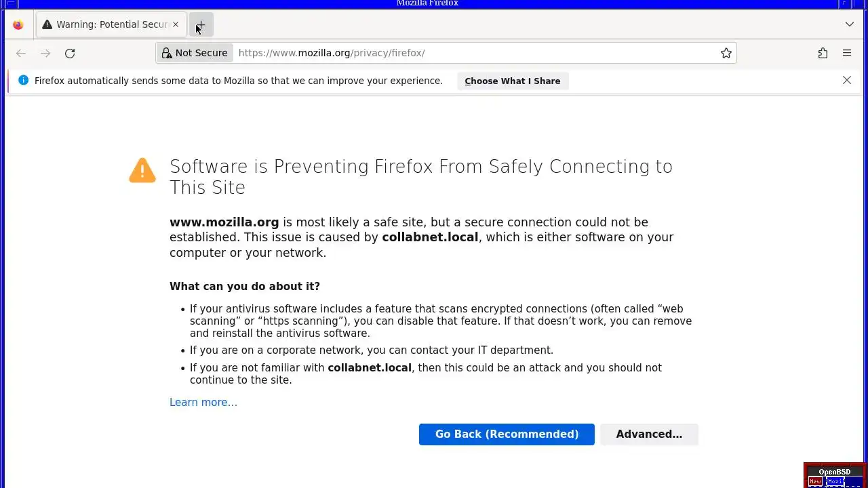Click the Choose What I Share button

(x=512, y=81)
